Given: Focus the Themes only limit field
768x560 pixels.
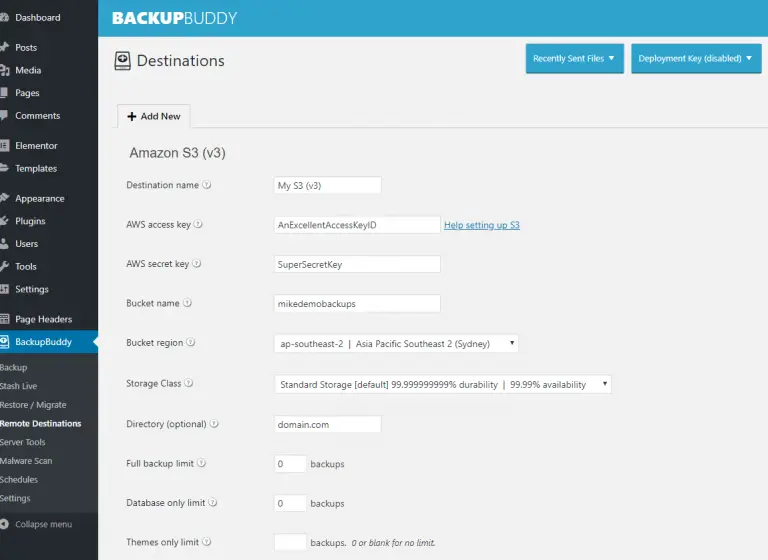Looking at the screenshot, I should 290,542.
